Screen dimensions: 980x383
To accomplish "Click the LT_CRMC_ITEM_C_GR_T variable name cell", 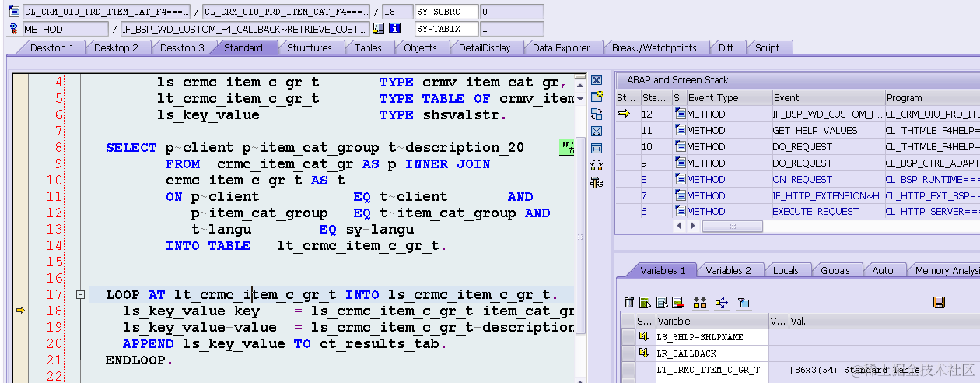I will click(x=711, y=370).
